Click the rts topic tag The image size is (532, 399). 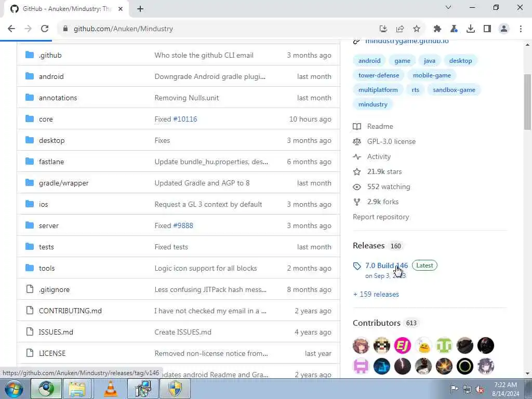click(415, 89)
